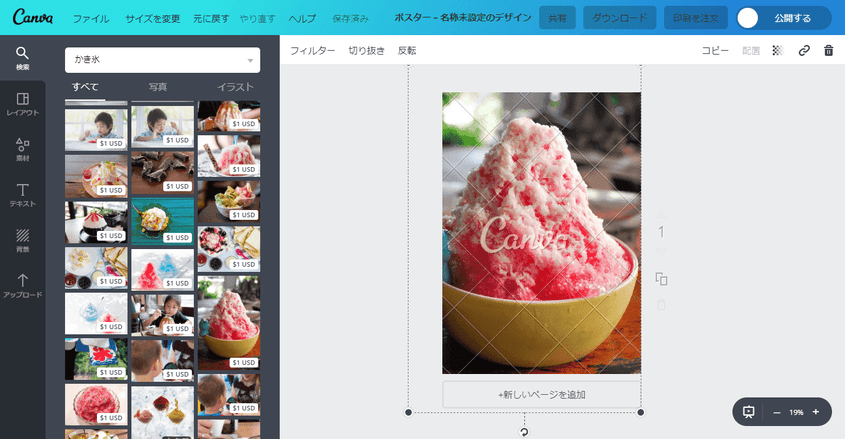The image size is (845, 439).
Task: Click the link chain icon
Action: tap(804, 50)
